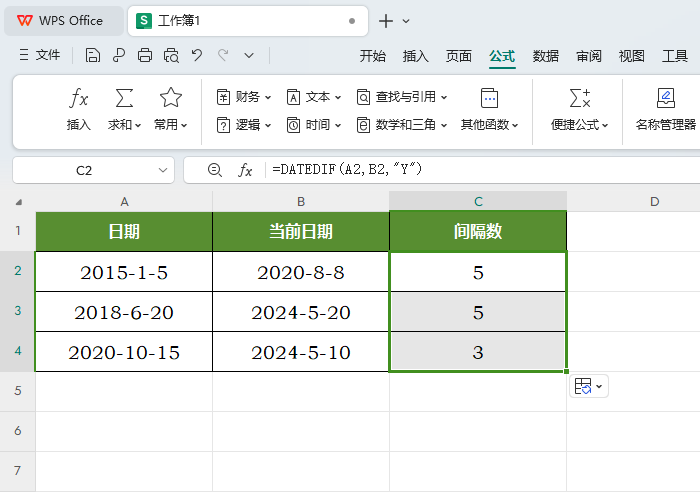Click the Other Functions (其他函数) button
Screen dimensions: 700x492
tap(489, 108)
